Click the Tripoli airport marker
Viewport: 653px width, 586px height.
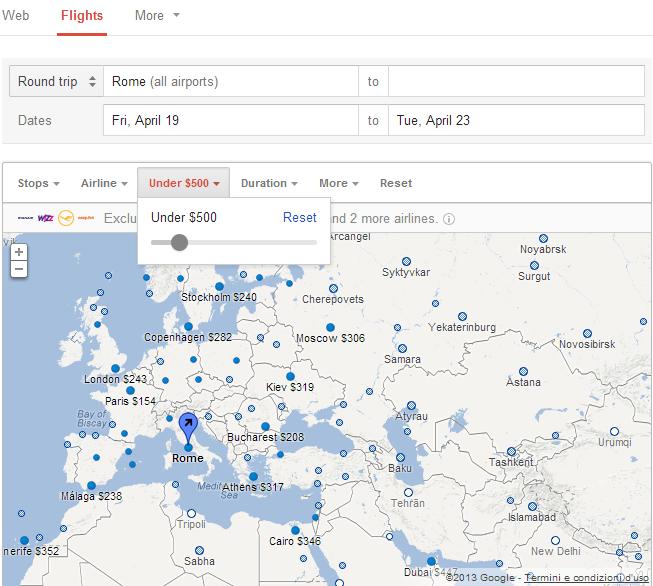(192, 514)
